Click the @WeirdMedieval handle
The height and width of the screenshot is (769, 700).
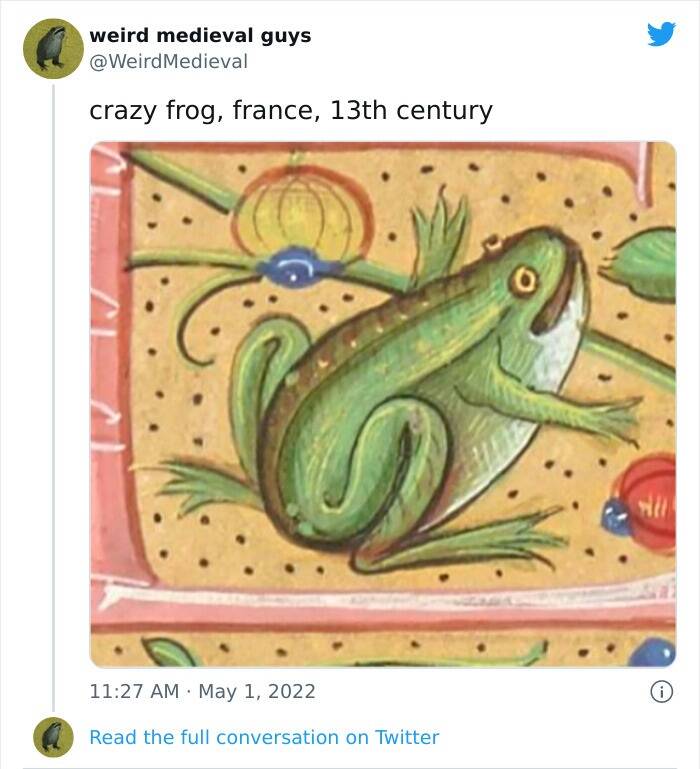coord(168,62)
